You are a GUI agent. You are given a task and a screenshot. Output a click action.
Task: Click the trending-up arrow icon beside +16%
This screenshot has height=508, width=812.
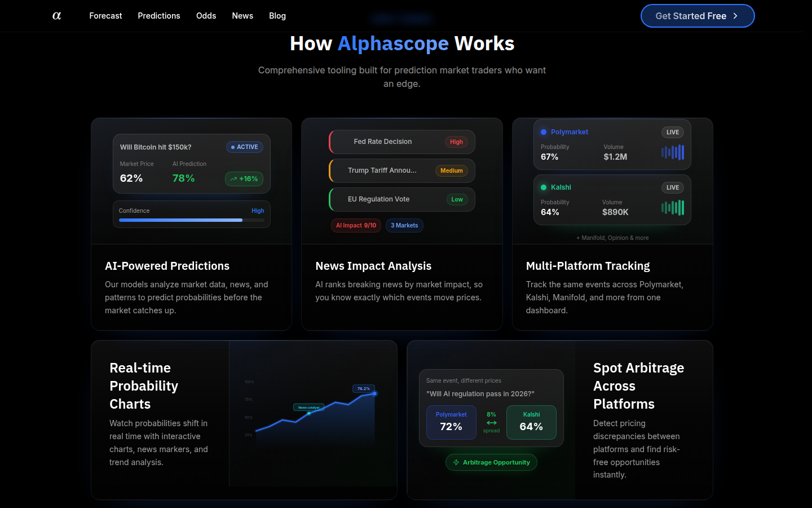233,179
